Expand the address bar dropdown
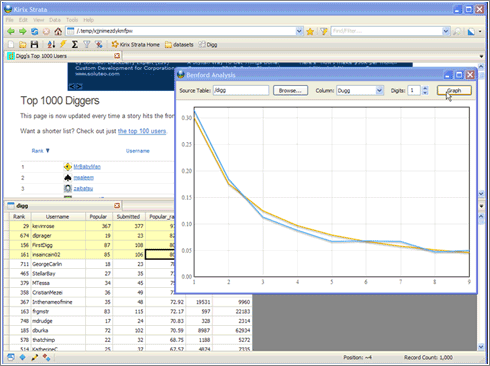The height and width of the screenshot is (366, 490). pyautogui.click(x=299, y=31)
